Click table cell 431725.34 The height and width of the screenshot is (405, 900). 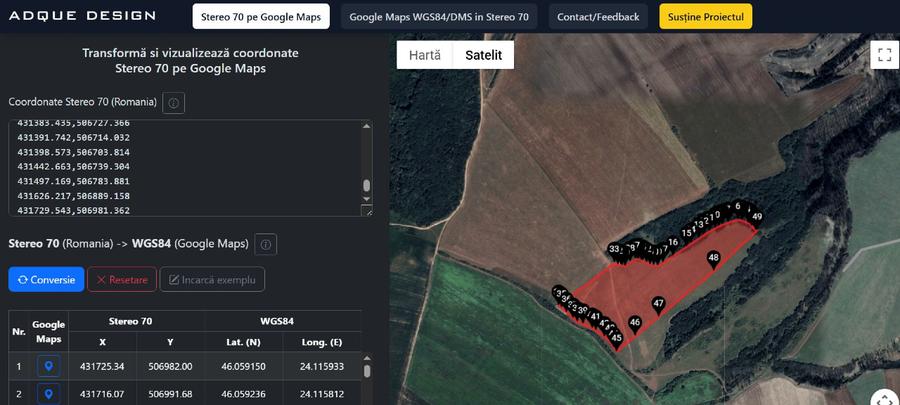coord(102,366)
